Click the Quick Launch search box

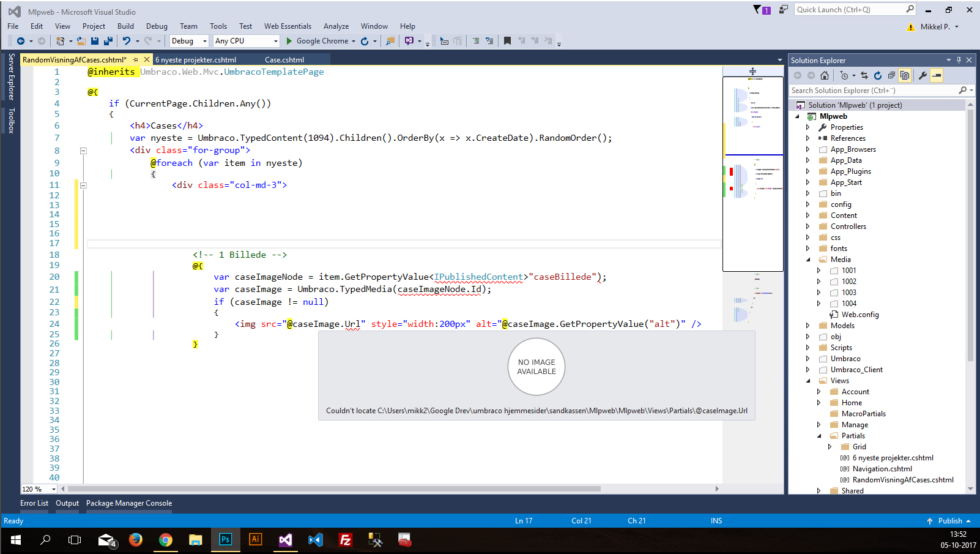coord(850,10)
